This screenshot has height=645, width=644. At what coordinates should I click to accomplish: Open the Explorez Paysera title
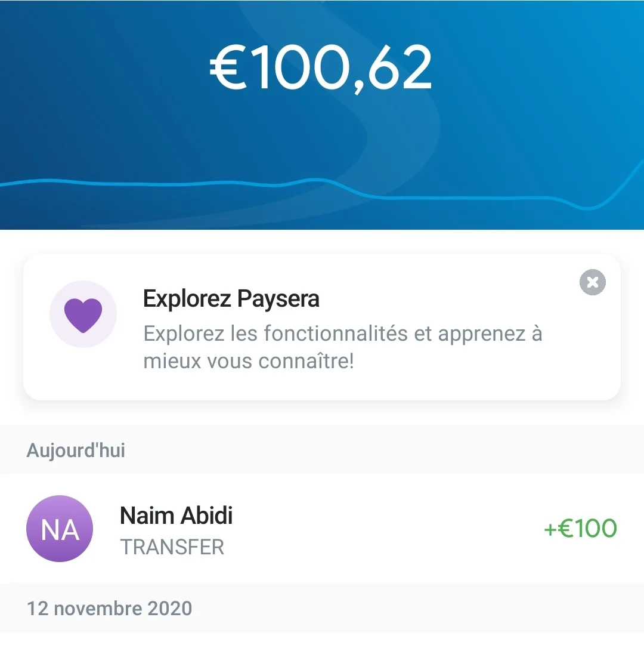231,298
